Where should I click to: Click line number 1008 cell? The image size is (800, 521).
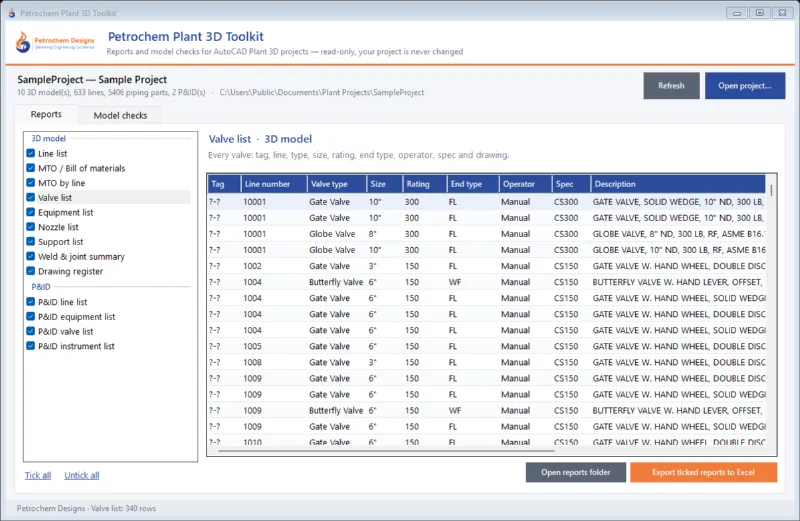coord(253,363)
